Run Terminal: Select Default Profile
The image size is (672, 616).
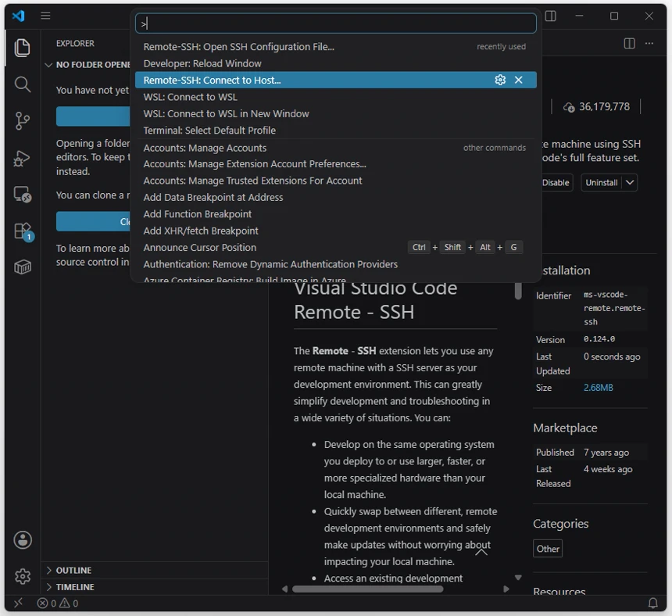[335, 131]
